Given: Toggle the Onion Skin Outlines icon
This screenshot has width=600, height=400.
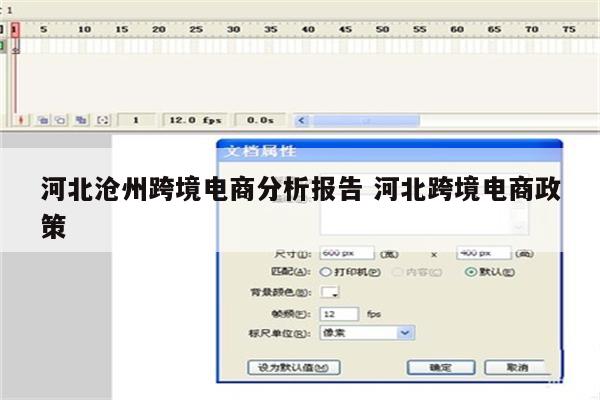Looking at the screenshot, I should click(x=60, y=120).
